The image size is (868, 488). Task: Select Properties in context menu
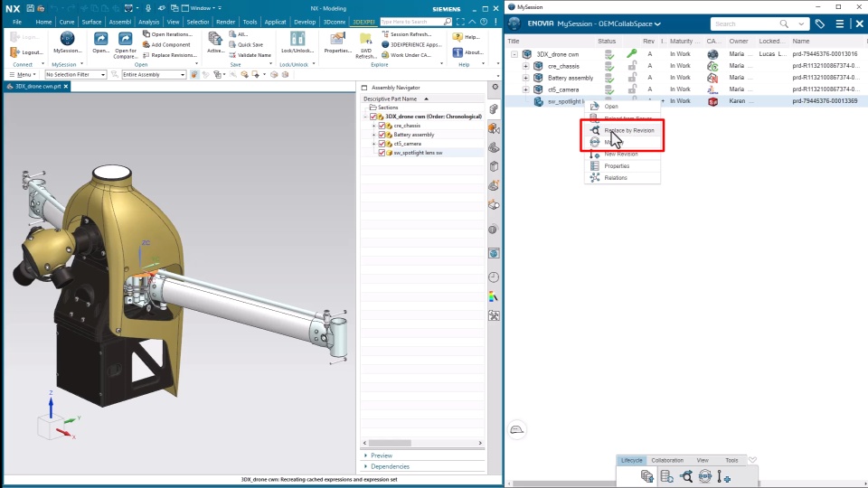[x=622, y=166]
